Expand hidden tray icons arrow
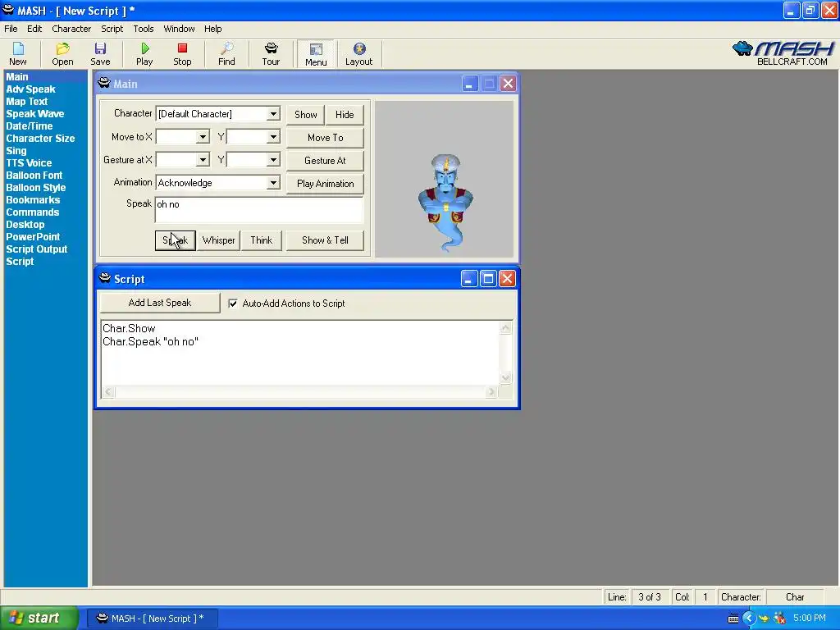This screenshot has width=840, height=630. pos(748,619)
